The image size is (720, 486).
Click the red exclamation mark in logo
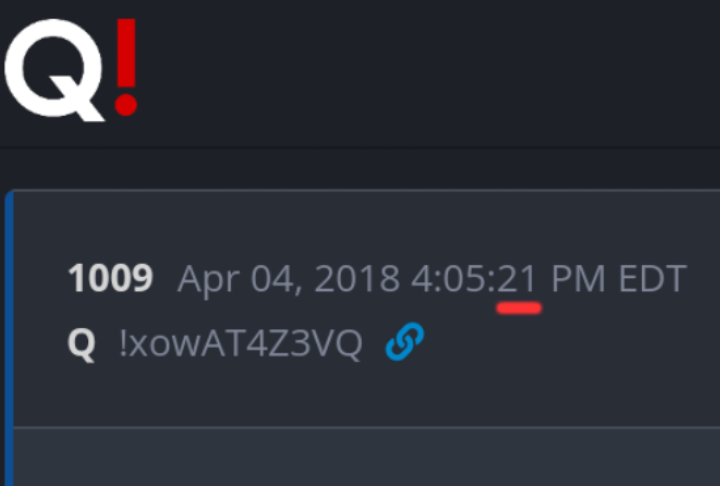pos(126,67)
